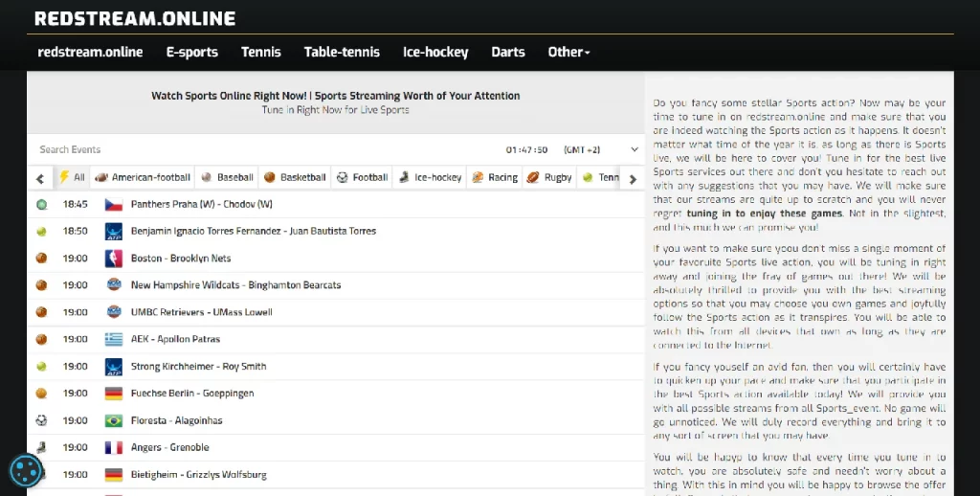The image size is (980, 496).
Task: Open the redstream.online nav link
Action: (x=90, y=52)
